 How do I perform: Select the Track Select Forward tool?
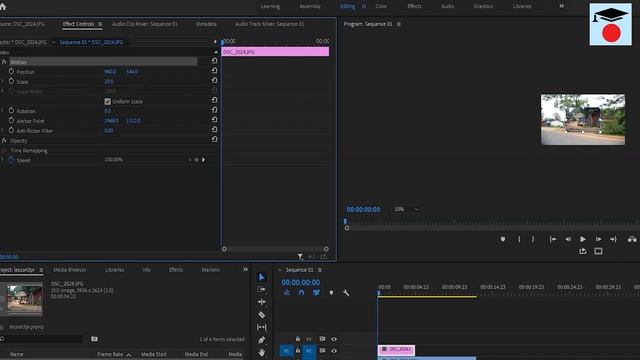(x=262, y=289)
